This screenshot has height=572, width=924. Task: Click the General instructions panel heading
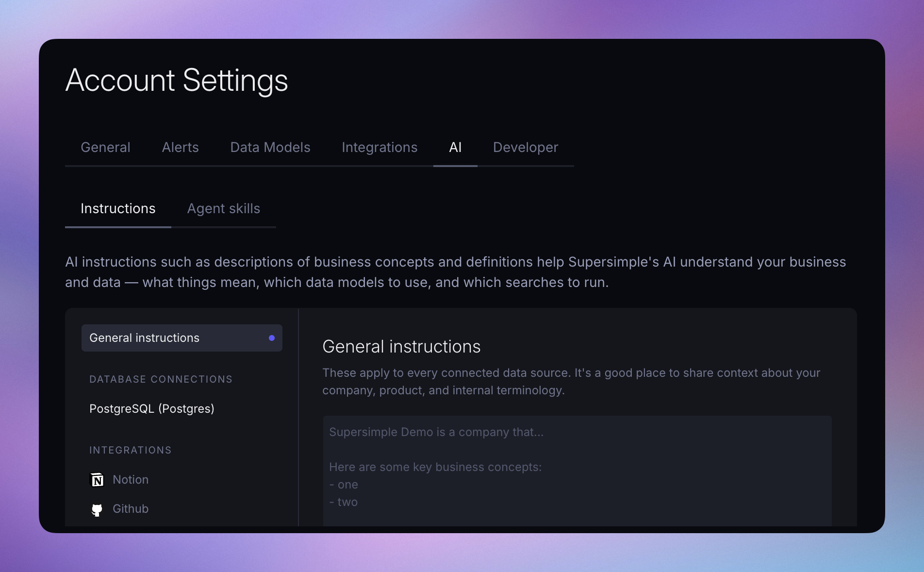pos(401,347)
